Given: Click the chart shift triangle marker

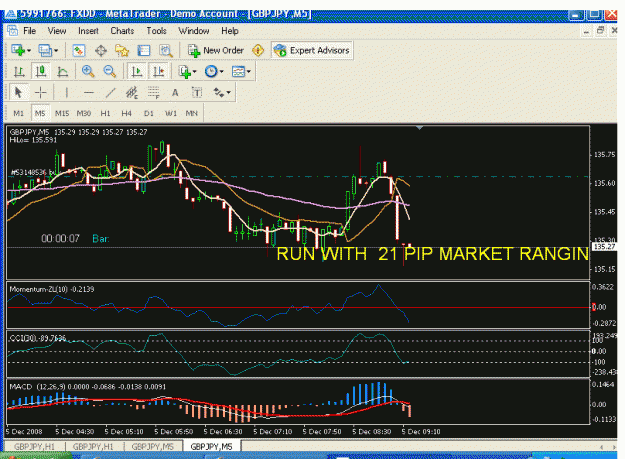Looking at the screenshot, I should pos(419,128).
